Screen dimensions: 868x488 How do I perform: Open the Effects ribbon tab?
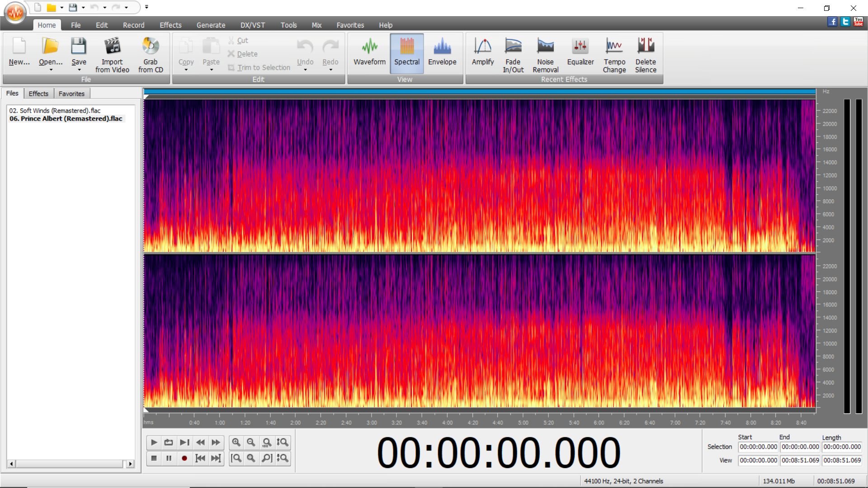pyautogui.click(x=170, y=25)
